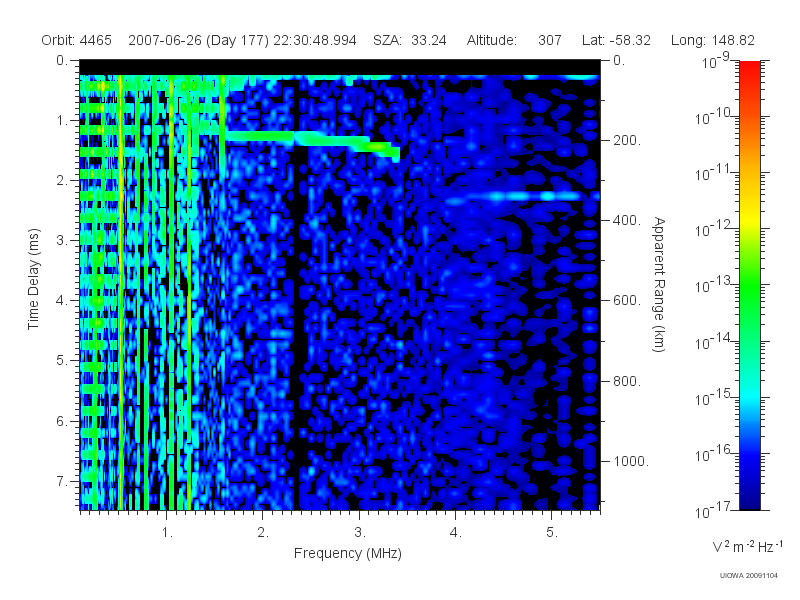The height and width of the screenshot is (600, 800).
Task: Click the 'SZA: 33.24' value
Action: [410, 40]
